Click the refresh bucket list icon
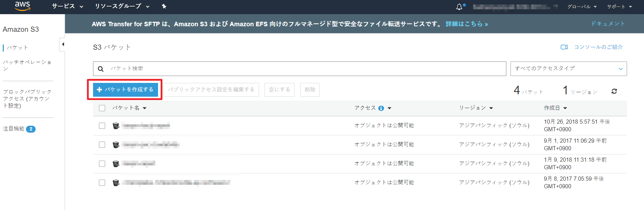This screenshot has height=210, width=644. pyautogui.click(x=614, y=91)
